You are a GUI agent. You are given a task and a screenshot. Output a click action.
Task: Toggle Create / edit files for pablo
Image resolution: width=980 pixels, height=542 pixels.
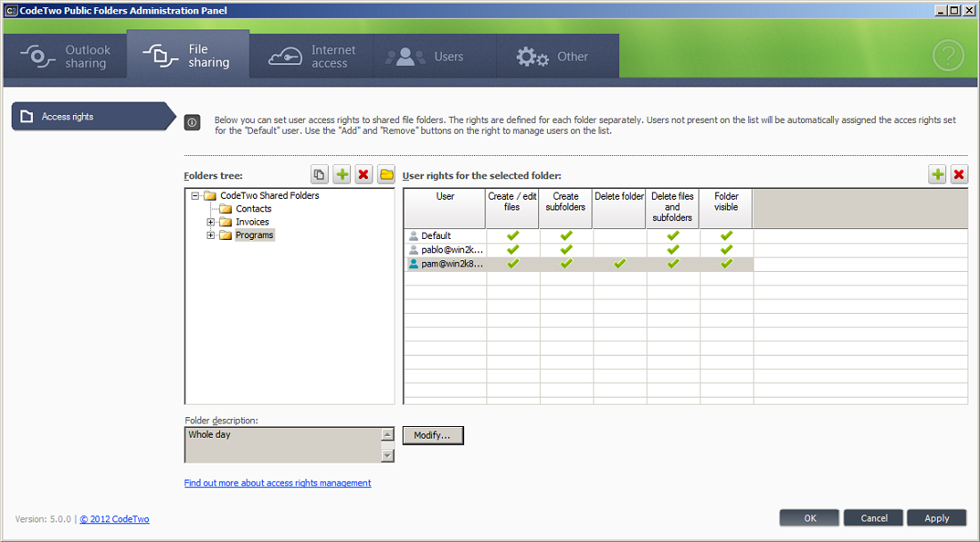(x=513, y=250)
